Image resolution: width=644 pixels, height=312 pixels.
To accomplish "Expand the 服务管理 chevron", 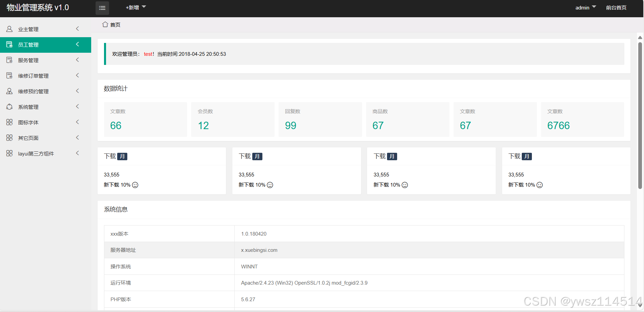I will click(77, 60).
